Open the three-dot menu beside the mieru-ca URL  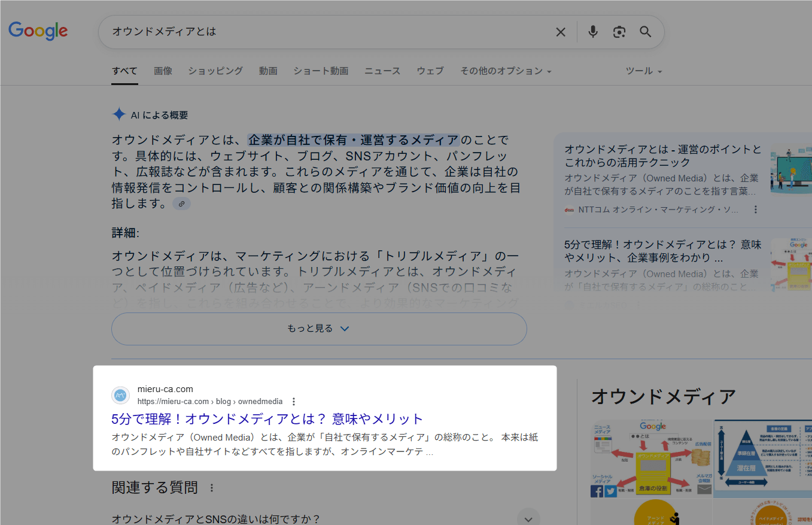(x=293, y=402)
